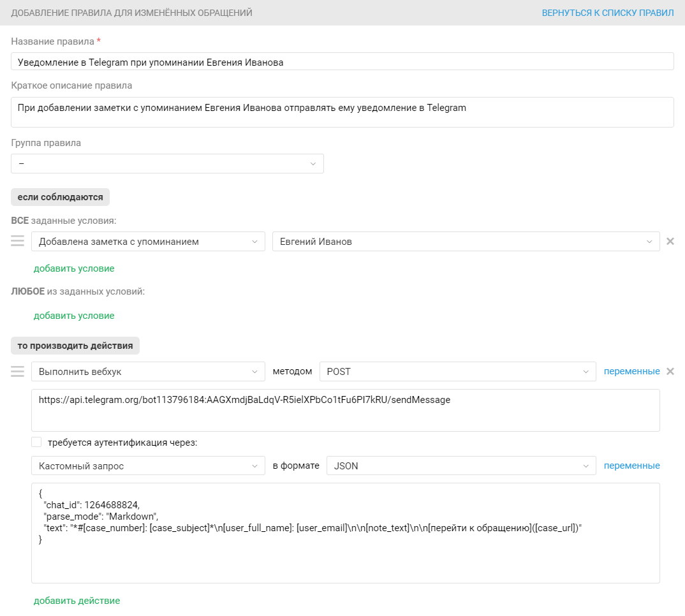Return to rules list link

608,13
